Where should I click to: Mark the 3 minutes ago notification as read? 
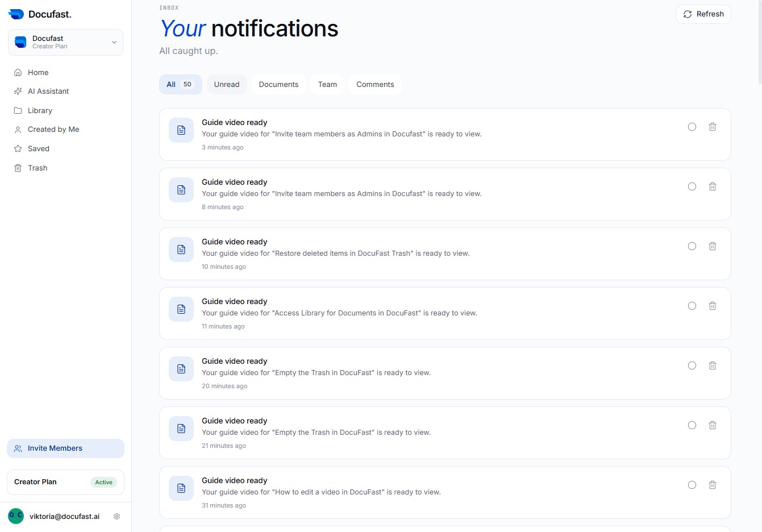click(x=692, y=127)
